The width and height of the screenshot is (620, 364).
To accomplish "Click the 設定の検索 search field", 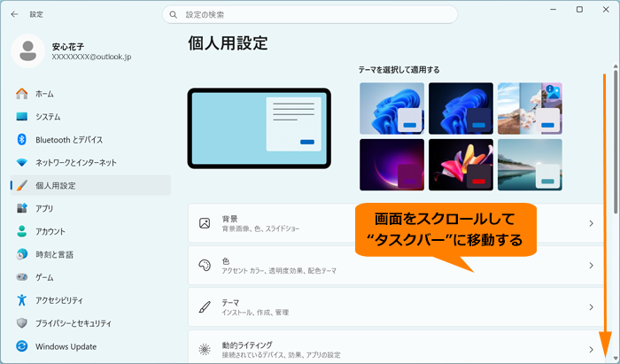I will click(x=310, y=15).
